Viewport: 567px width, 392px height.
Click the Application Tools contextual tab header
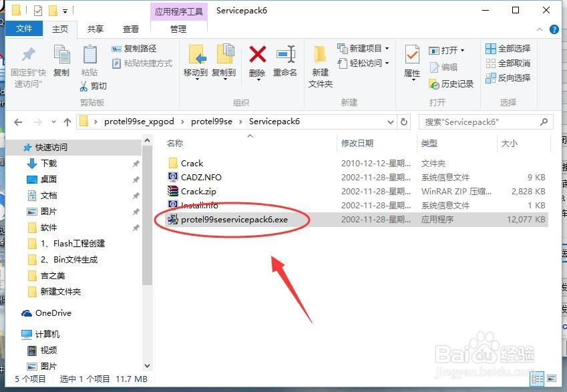[179, 11]
